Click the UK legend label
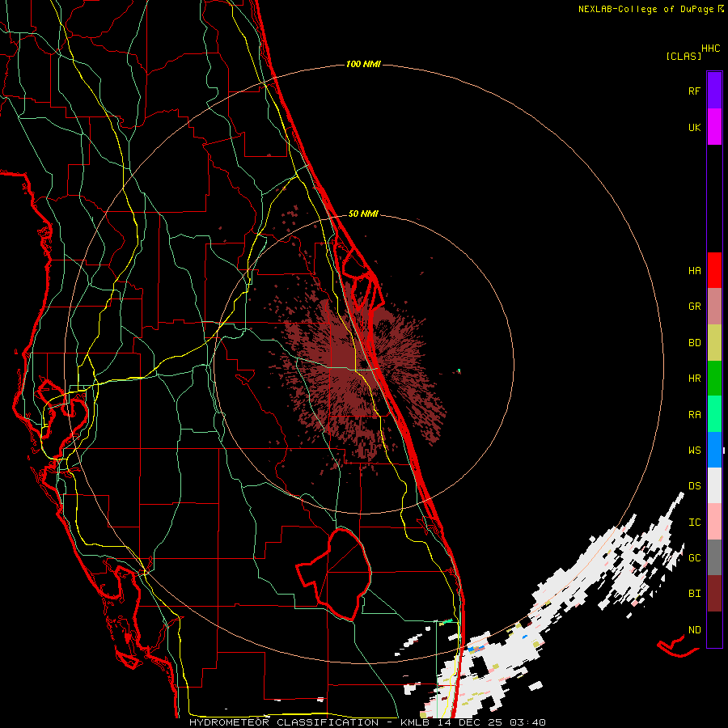728x728 pixels. pyautogui.click(x=694, y=127)
